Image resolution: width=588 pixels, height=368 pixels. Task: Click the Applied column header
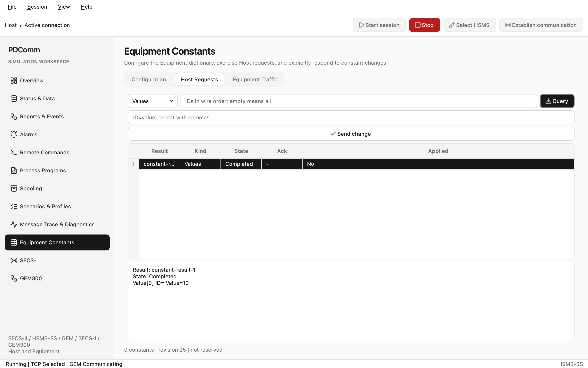coord(438,151)
